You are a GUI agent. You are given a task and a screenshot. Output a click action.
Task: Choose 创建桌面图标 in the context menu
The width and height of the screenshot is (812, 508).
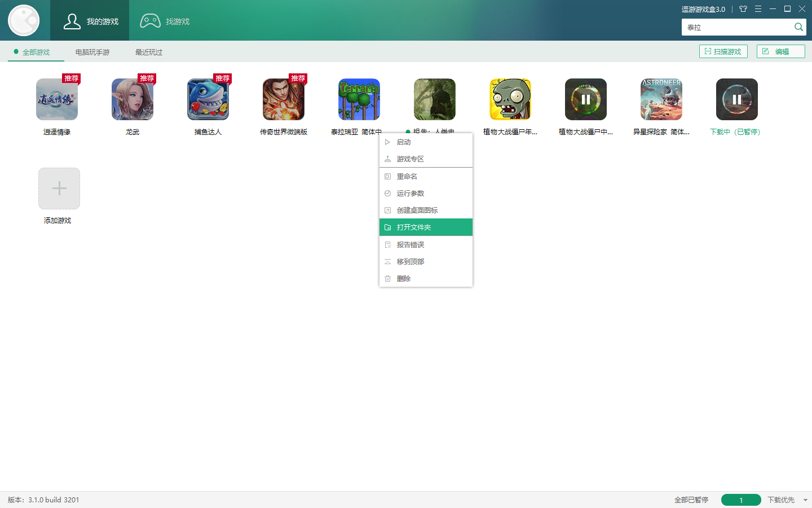pos(426,211)
